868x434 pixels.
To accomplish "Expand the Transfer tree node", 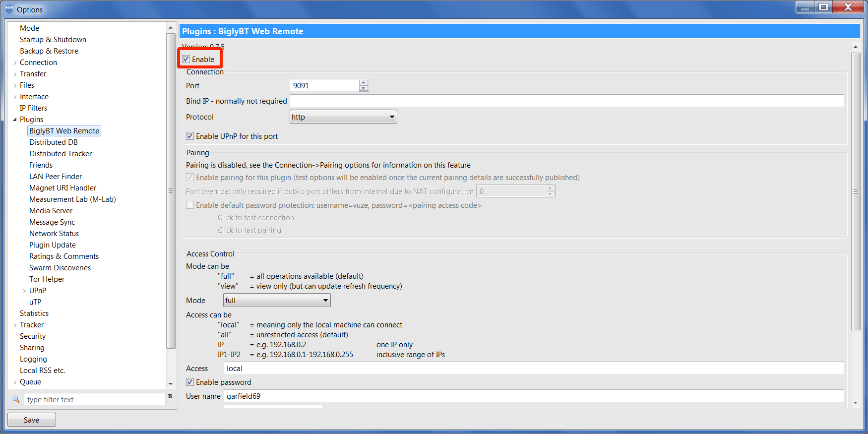I will pos(15,74).
